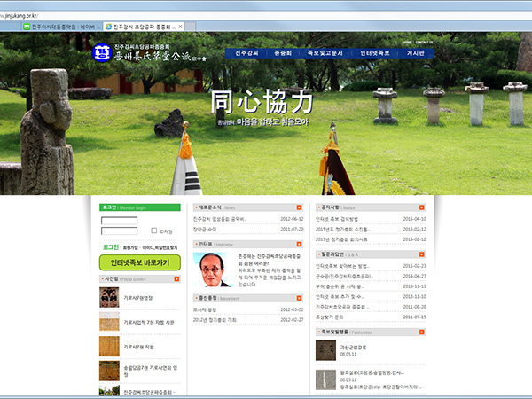Screen dimensions: 532x399
Task: Open the 기로사7현 작법 gallery title
Action: click(x=138, y=347)
